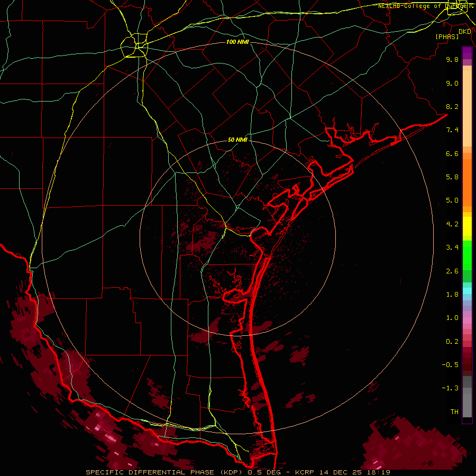Click the 6.6 legend value
This screenshot has width=476, height=476.
[452, 153]
